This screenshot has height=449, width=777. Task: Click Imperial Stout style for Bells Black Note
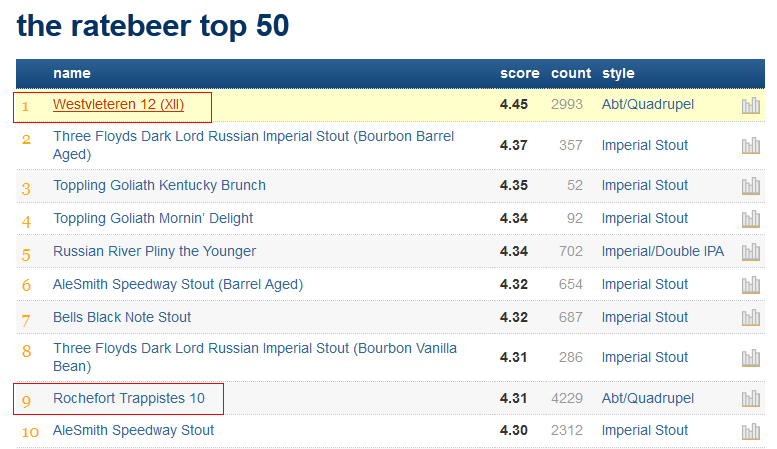click(645, 317)
